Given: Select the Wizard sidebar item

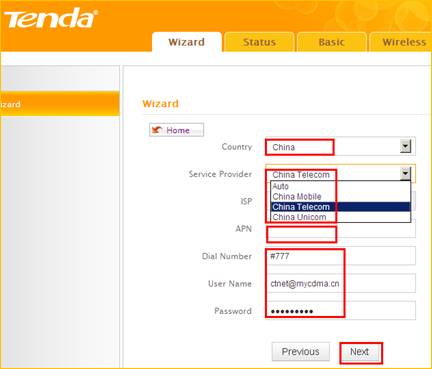Looking at the screenshot, I should pos(60,104).
